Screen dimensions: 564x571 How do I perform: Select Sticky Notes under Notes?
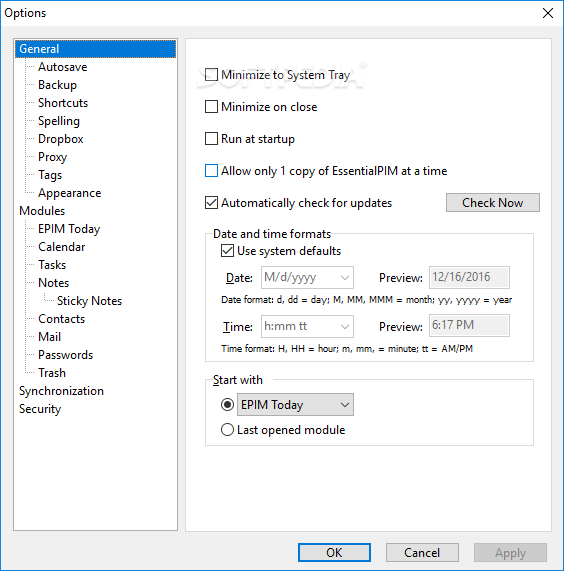(90, 301)
